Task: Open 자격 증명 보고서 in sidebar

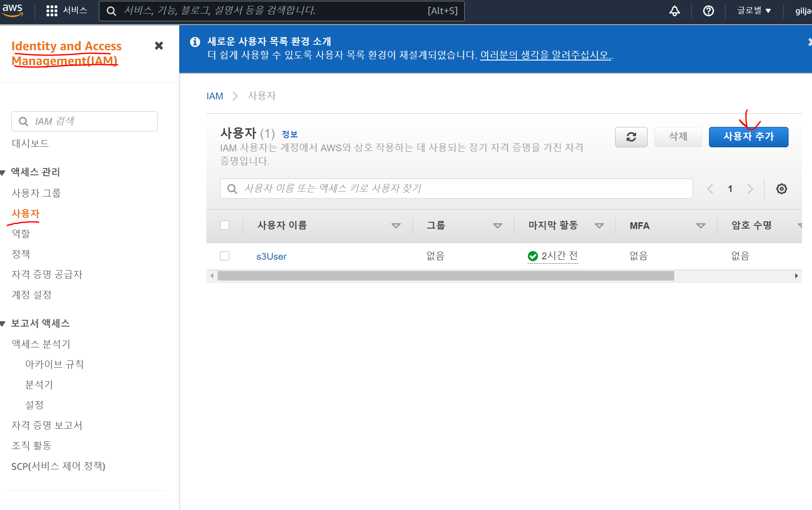Action: (47, 425)
